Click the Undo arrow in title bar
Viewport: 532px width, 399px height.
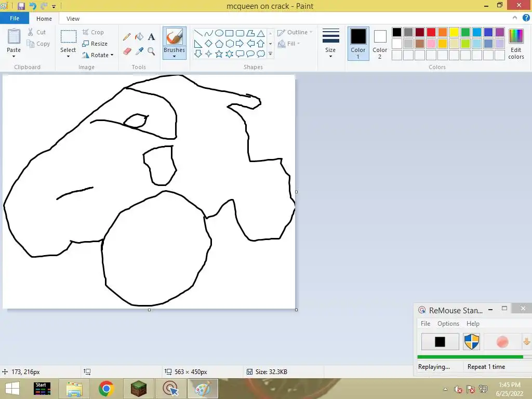(x=33, y=6)
